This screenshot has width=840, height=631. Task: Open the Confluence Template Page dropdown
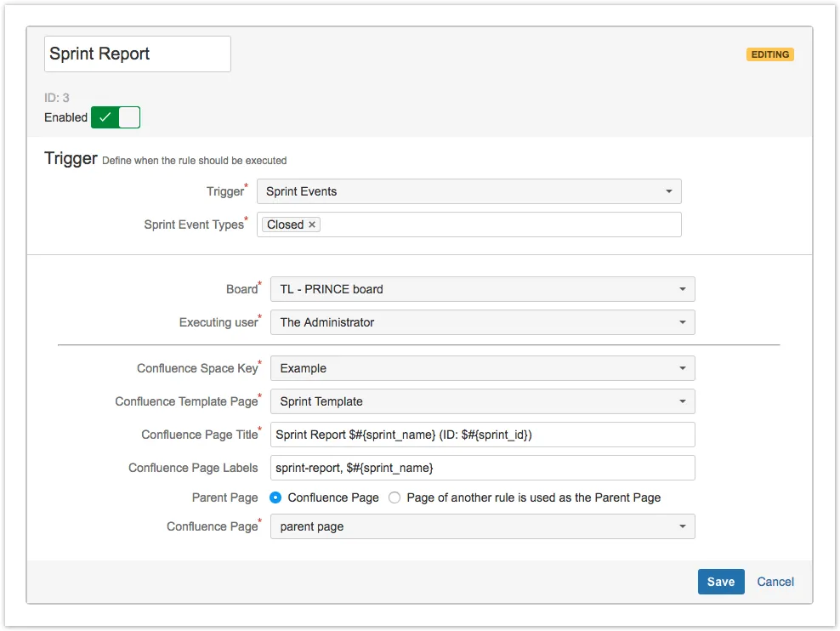coord(482,401)
